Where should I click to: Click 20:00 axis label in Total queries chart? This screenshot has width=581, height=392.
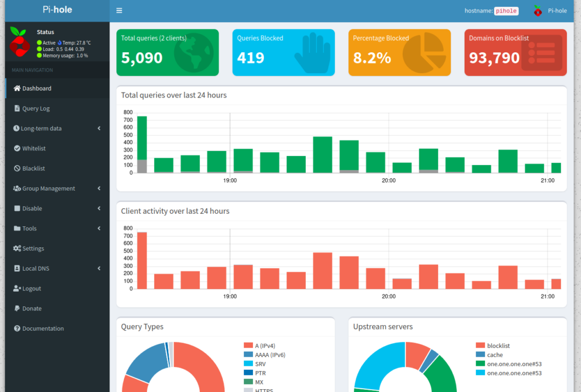(x=389, y=180)
